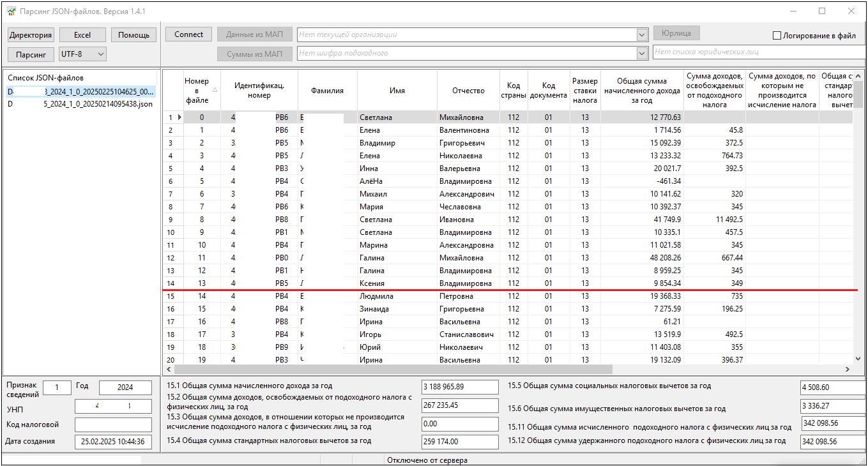The height and width of the screenshot is (466, 868).
Task: Click the sort arrow in Номер в файле header
Action: (215, 90)
